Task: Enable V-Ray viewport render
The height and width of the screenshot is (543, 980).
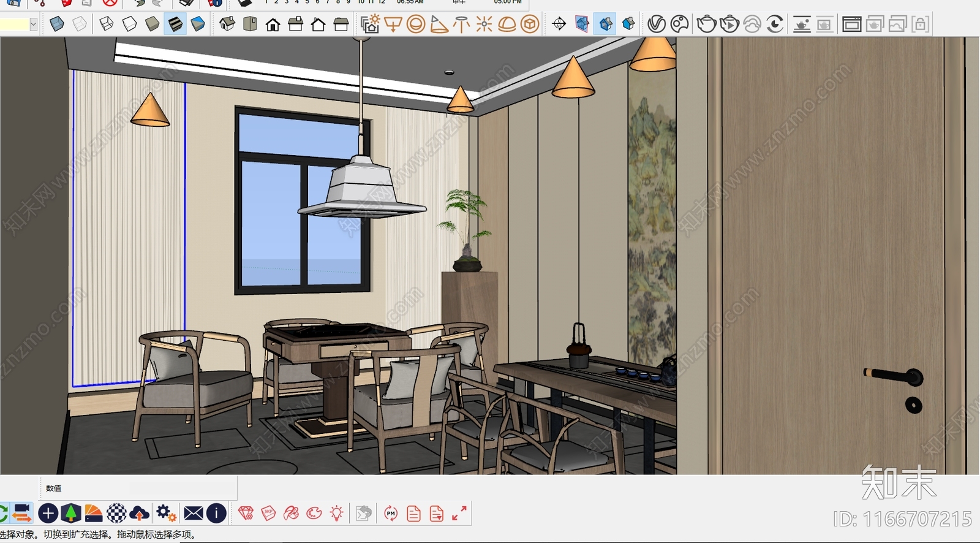Action: [802, 24]
